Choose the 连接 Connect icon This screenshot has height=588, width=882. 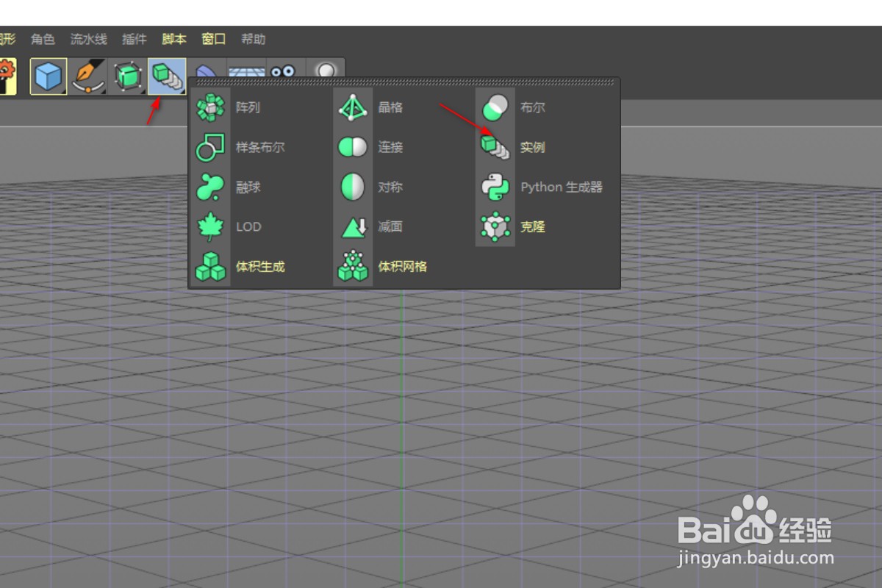point(354,148)
